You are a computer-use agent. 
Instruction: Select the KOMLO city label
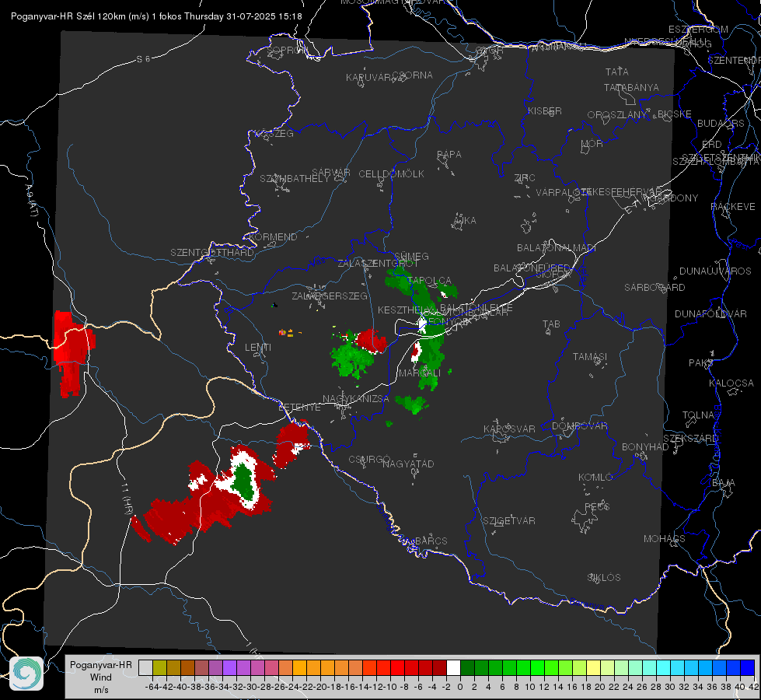[x=595, y=478]
